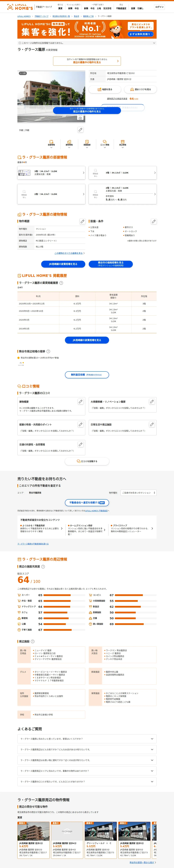
Task: Click the pencil icon on the 建物概要 review card
Action: [80, 402]
